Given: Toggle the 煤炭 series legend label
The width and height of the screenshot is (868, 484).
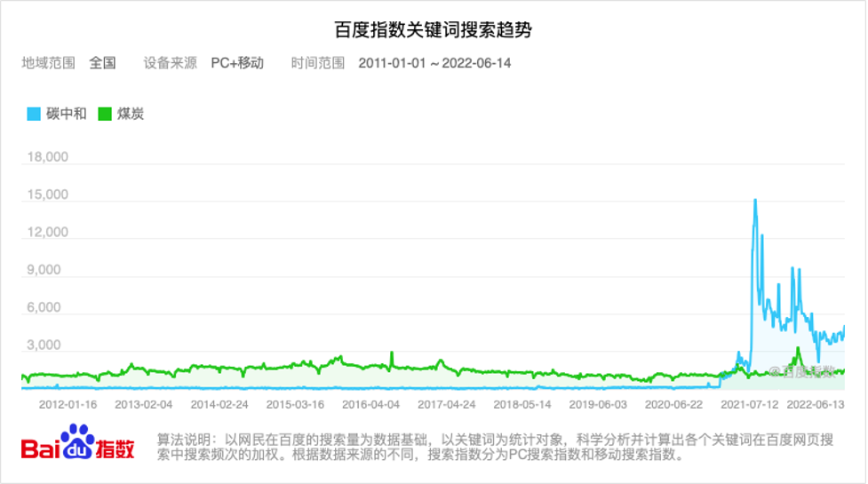Looking at the screenshot, I should point(131,114).
